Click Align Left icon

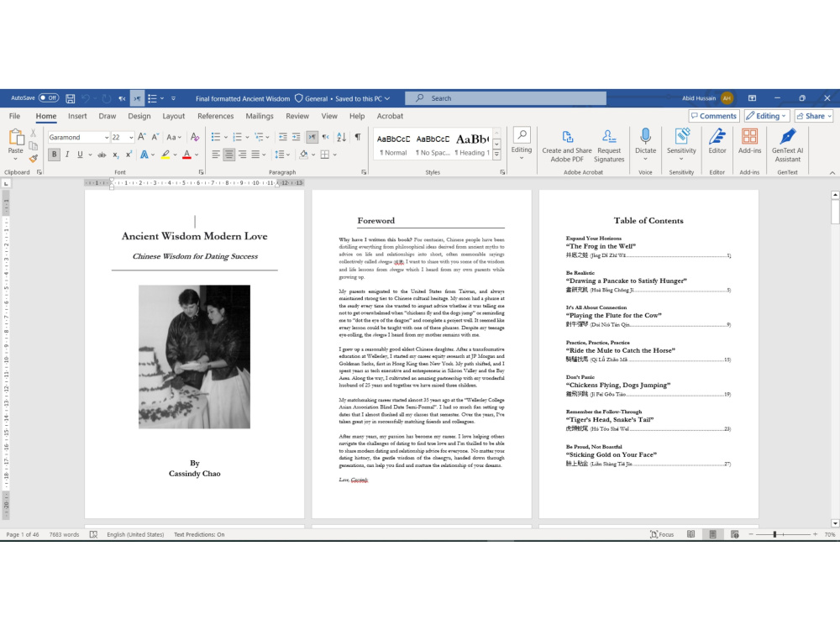click(x=216, y=155)
